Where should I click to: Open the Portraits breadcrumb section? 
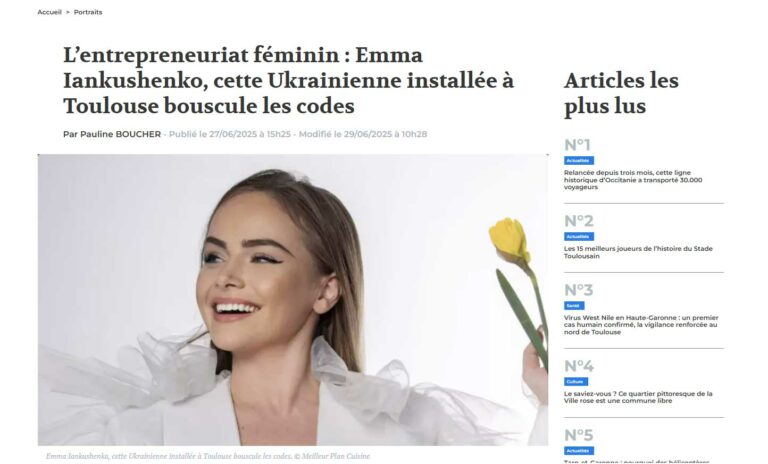pos(88,12)
